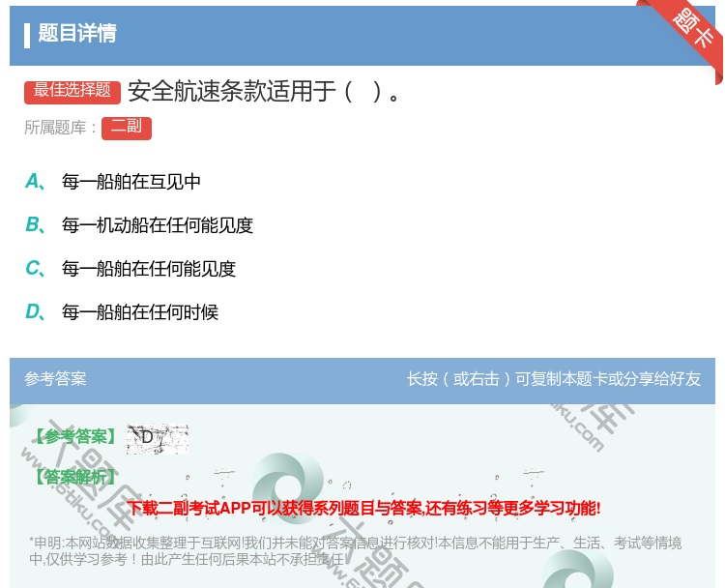Click the 【参考答案】 green label
This screenshot has height=588, width=725.
point(75,437)
